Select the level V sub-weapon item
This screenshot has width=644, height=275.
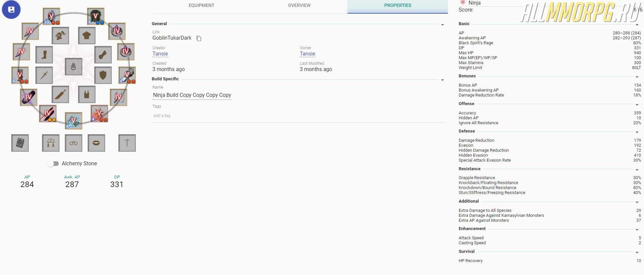pyautogui.click(x=99, y=113)
